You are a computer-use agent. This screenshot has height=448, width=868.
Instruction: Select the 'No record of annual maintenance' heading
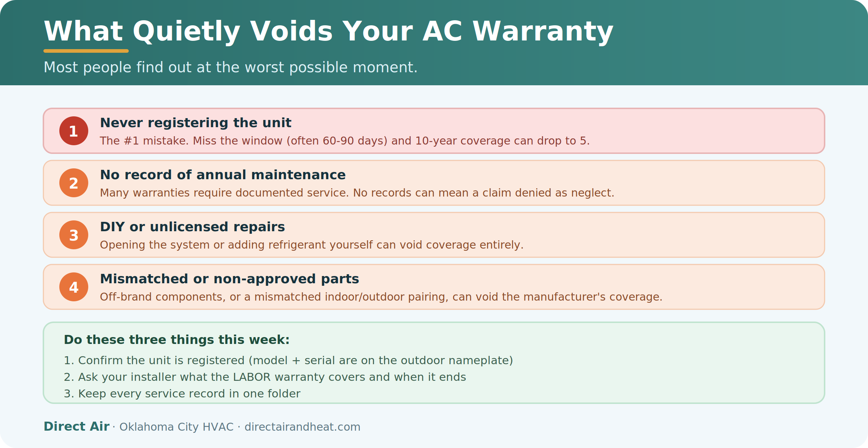(223, 175)
